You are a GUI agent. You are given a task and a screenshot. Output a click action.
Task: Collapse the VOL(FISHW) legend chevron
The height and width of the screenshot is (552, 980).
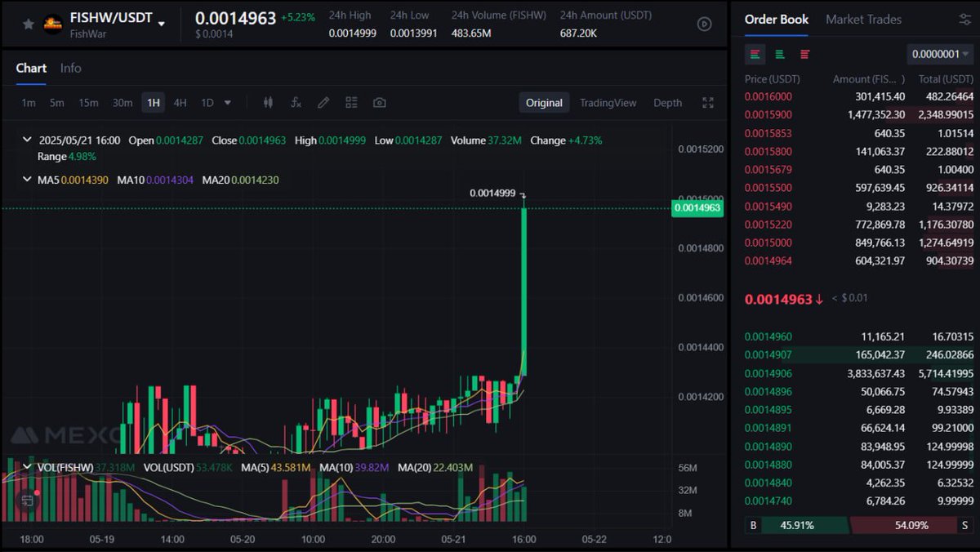click(x=27, y=467)
